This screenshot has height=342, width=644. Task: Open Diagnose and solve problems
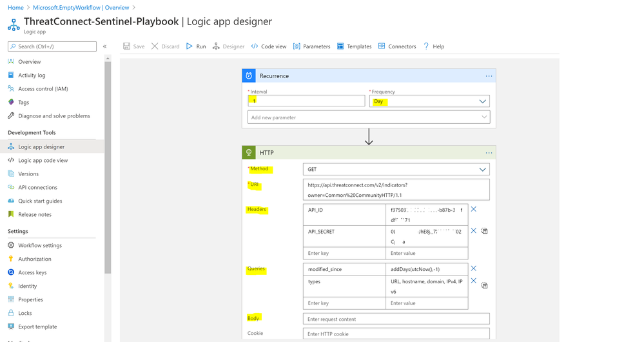point(54,116)
